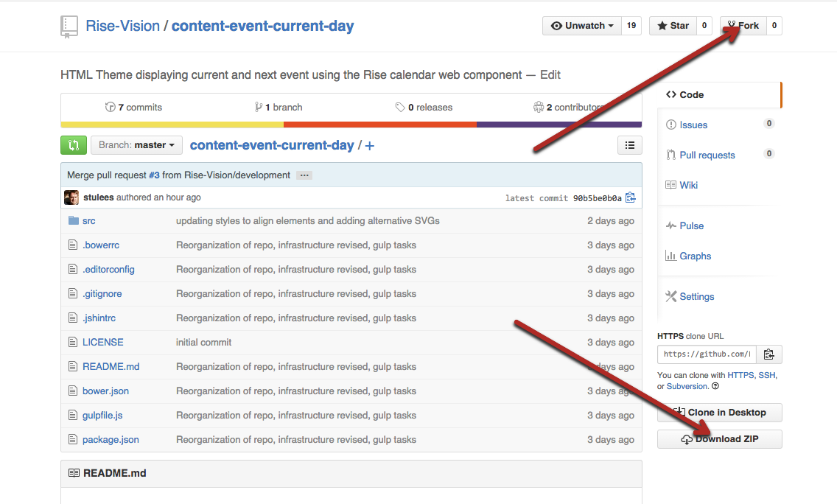
Task: Open the Rise-Vision organization link
Action: point(123,26)
